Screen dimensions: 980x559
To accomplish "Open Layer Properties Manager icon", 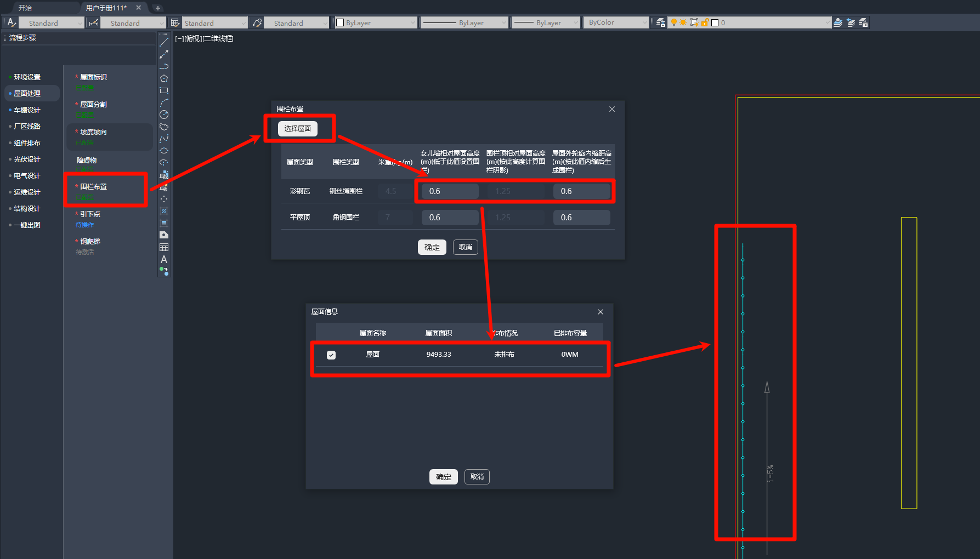I will [661, 22].
